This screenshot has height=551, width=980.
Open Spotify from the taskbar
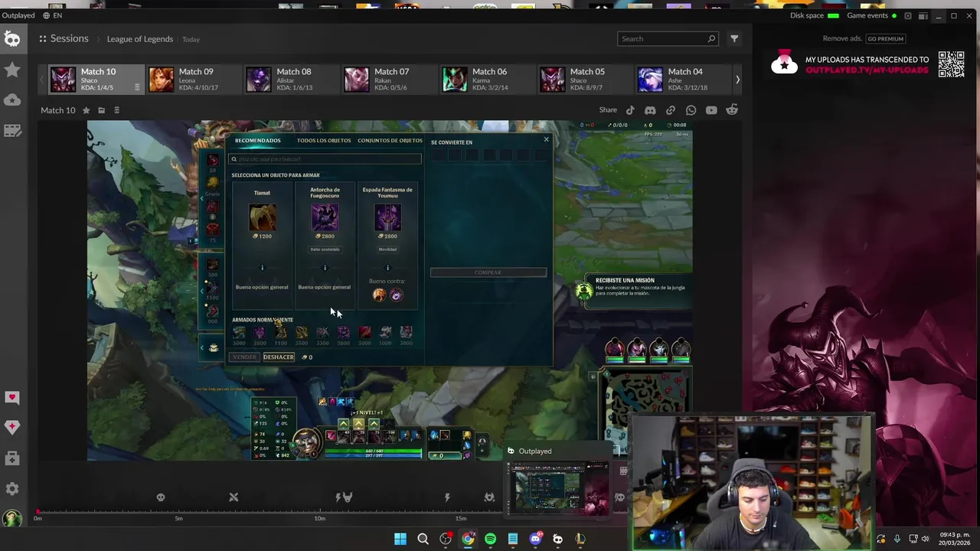(x=490, y=539)
